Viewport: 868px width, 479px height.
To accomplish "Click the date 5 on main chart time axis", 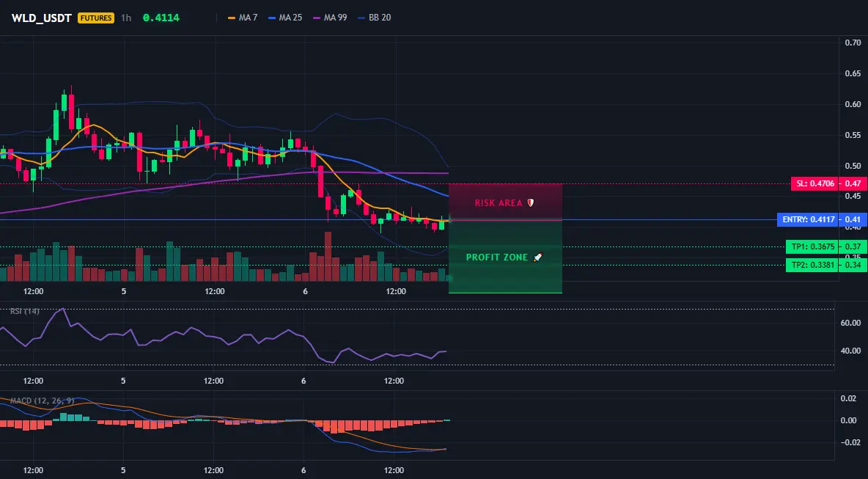I will 123,291.
